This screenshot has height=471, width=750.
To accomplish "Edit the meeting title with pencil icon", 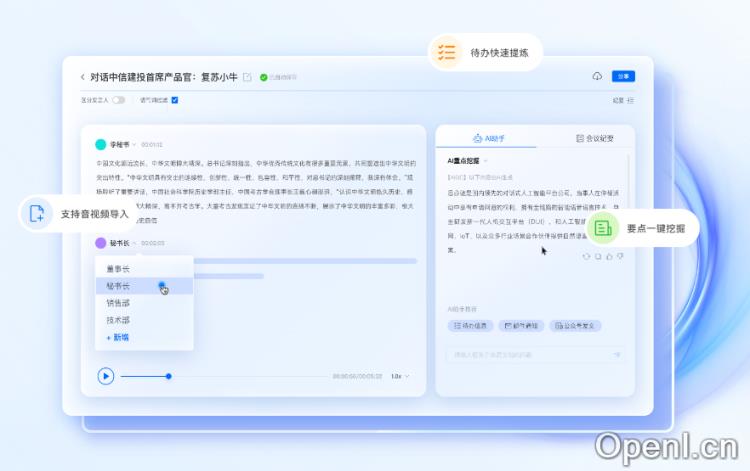I will click(247, 77).
